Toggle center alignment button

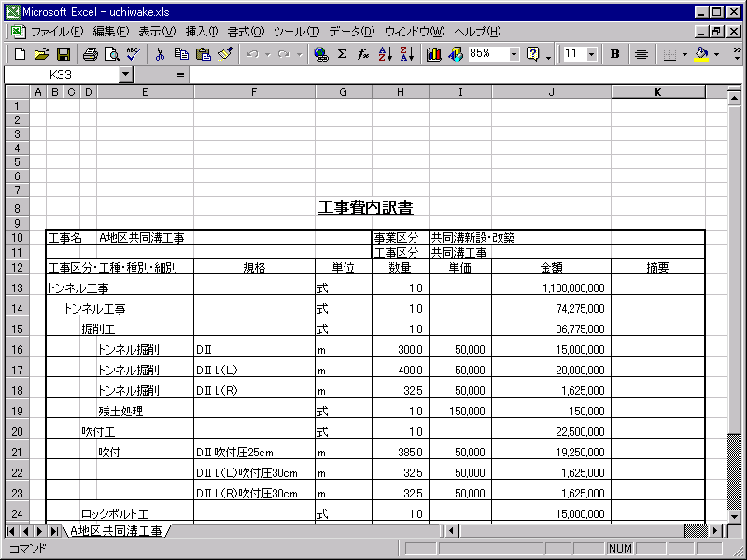click(641, 54)
